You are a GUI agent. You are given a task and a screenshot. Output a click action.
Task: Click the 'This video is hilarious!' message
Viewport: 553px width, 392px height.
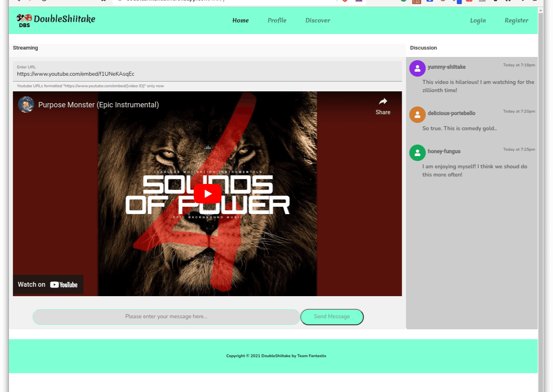pos(478,86)
